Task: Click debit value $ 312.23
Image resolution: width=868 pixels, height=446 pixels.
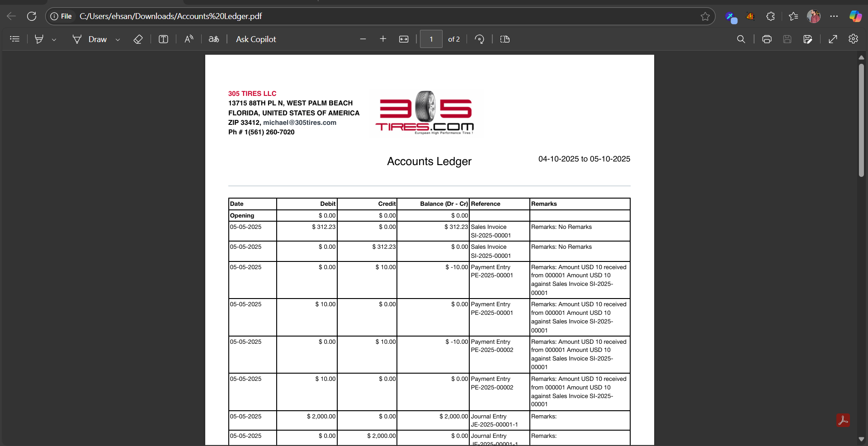Action: click(x=324, y=227)
